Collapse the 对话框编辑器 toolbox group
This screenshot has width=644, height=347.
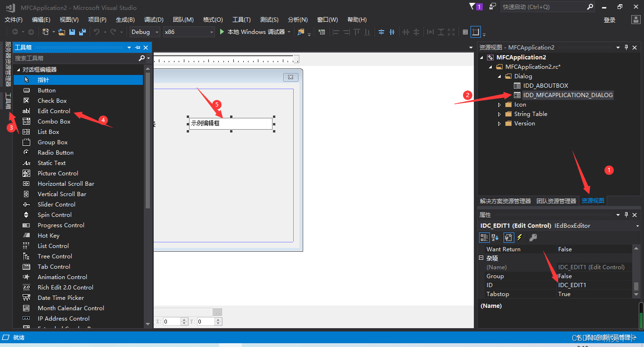tap(18, 70)
